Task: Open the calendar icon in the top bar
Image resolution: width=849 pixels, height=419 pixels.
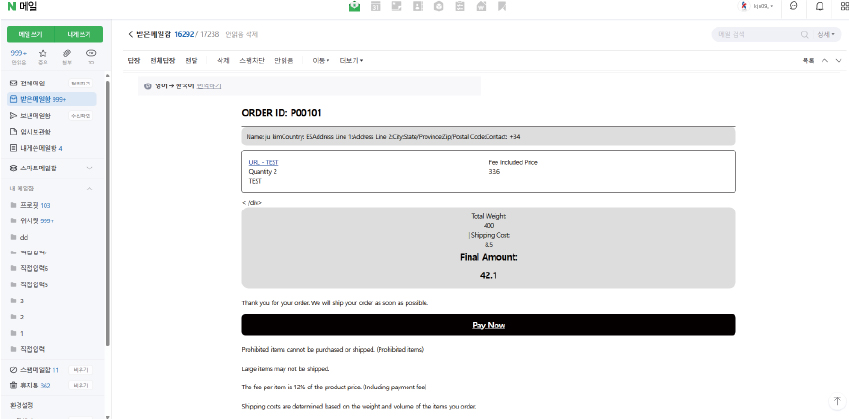Action: point(376,7)
